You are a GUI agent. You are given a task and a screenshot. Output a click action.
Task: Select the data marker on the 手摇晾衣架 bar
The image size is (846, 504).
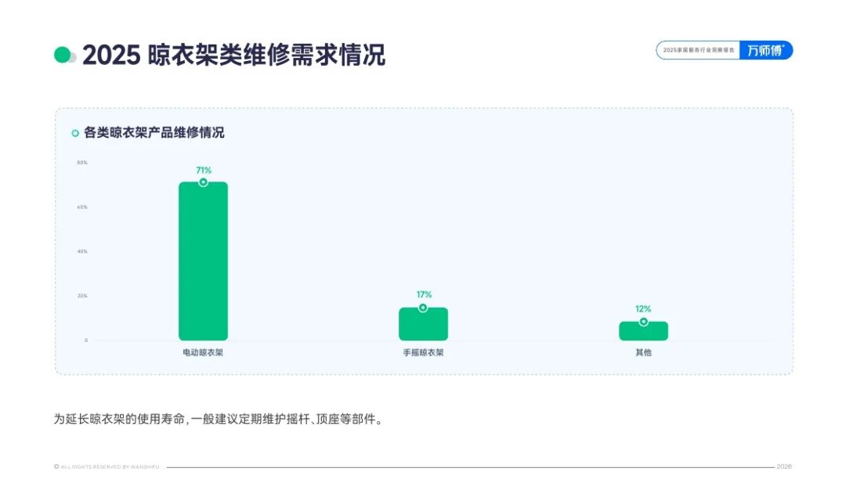click(x=423, y=308)
